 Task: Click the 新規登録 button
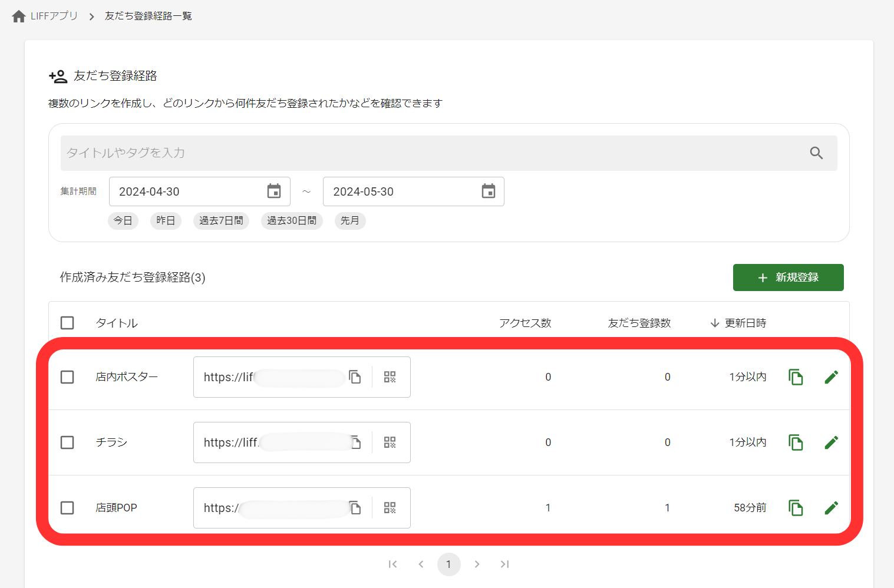coord(788,277)
